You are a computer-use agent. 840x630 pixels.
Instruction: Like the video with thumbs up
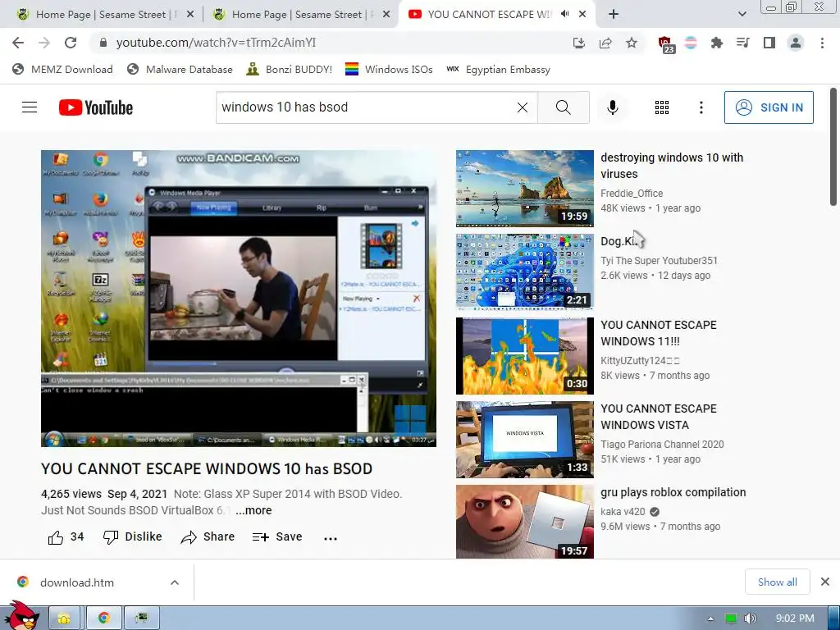click(66, 536)
